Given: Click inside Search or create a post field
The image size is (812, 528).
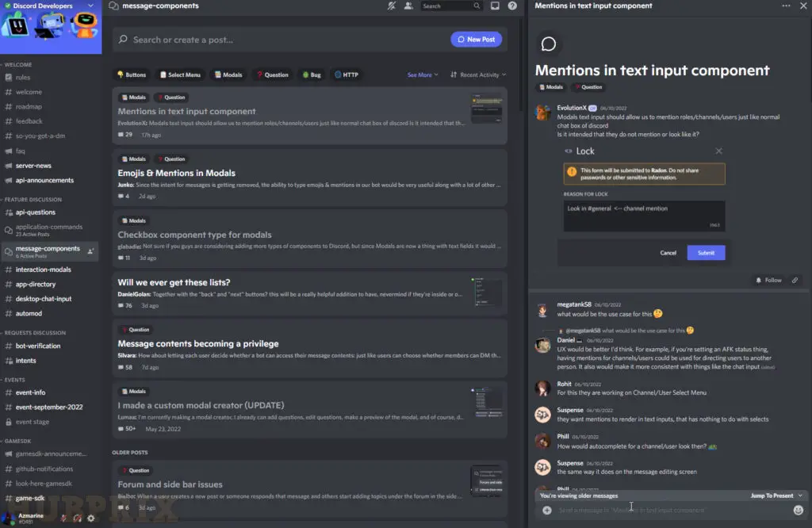Looking at the screenshot, I should (282, 40).
